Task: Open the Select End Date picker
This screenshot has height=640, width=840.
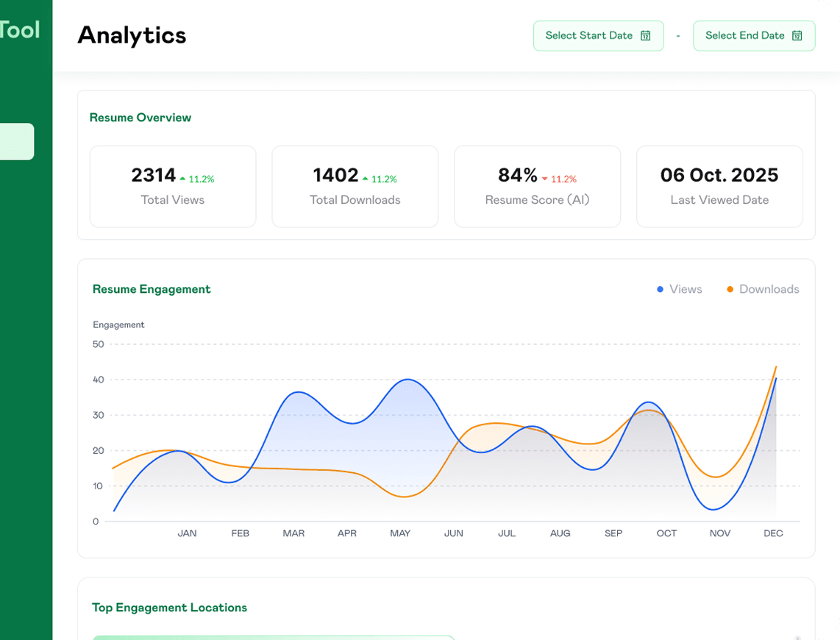Action: (754, 36)
